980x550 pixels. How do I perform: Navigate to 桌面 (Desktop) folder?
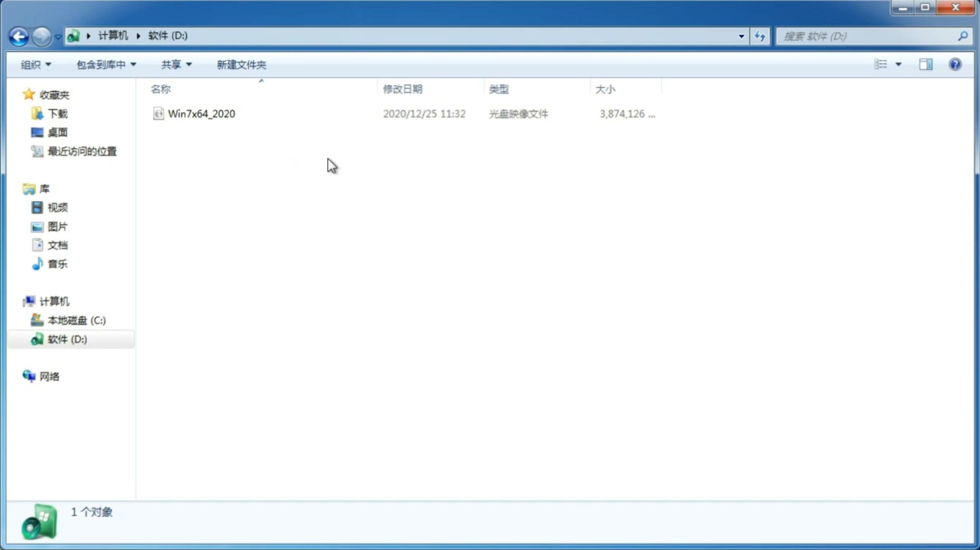[x=57, y=132]
